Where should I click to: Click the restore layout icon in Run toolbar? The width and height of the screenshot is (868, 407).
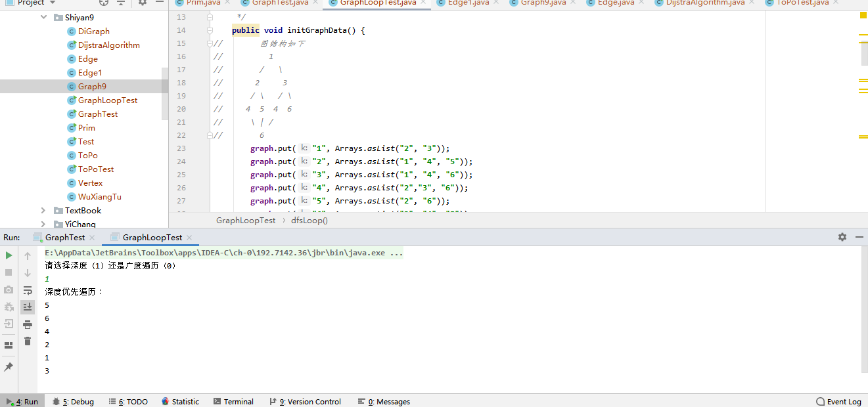[9, 345]
